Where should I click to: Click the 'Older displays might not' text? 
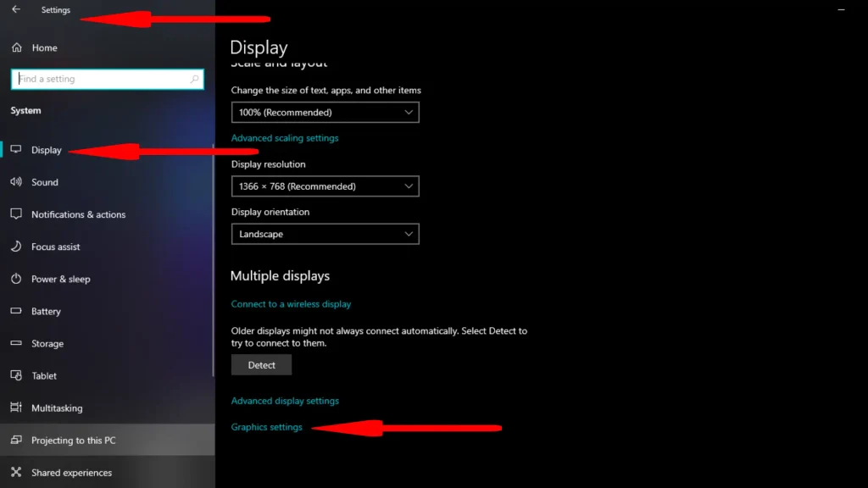[379, 337]
